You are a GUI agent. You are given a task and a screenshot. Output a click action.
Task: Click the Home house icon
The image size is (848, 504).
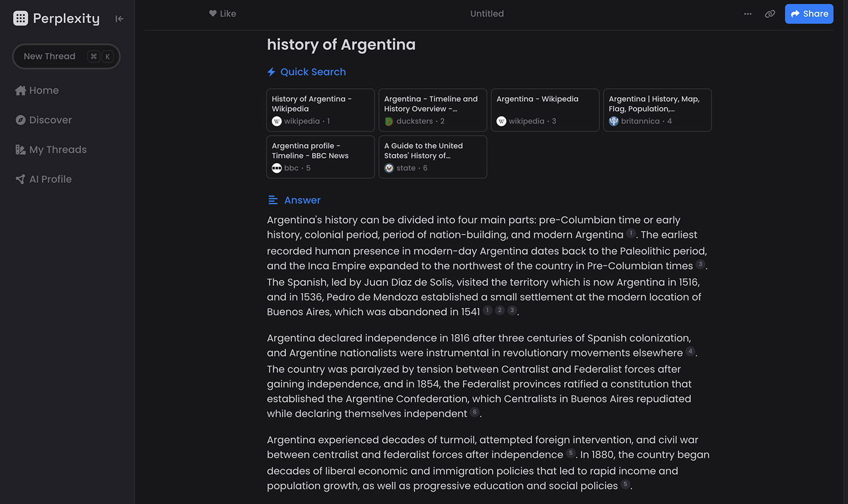pyautogui.click(x=20, y=90)
